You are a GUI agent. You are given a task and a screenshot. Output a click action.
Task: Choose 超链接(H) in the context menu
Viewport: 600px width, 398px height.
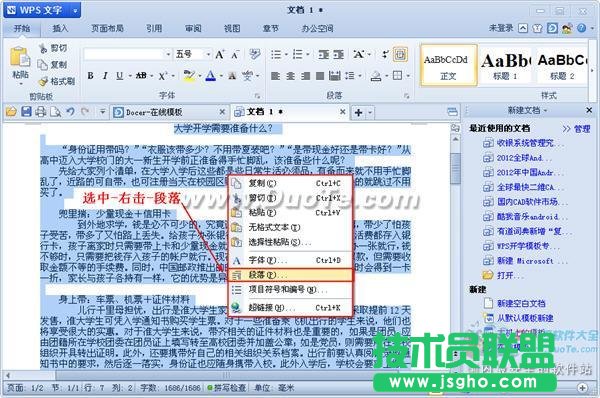tap(290, 308)
